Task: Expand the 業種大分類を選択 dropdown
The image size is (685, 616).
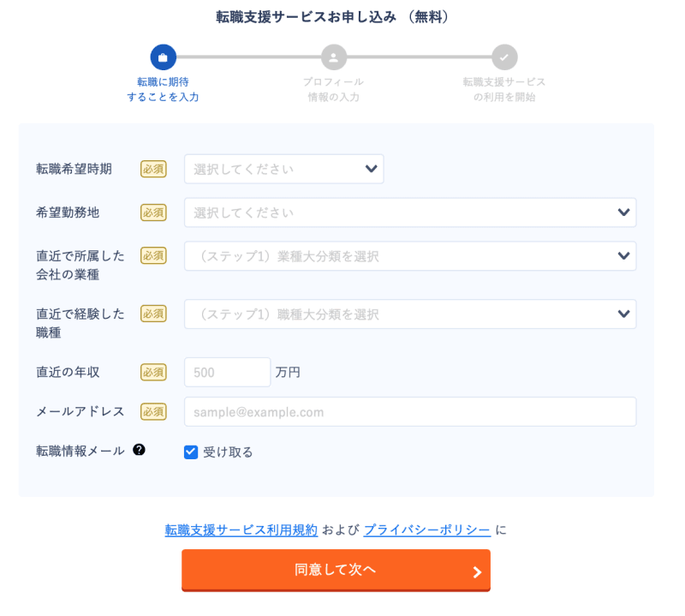Action: [x=409, y=256]
